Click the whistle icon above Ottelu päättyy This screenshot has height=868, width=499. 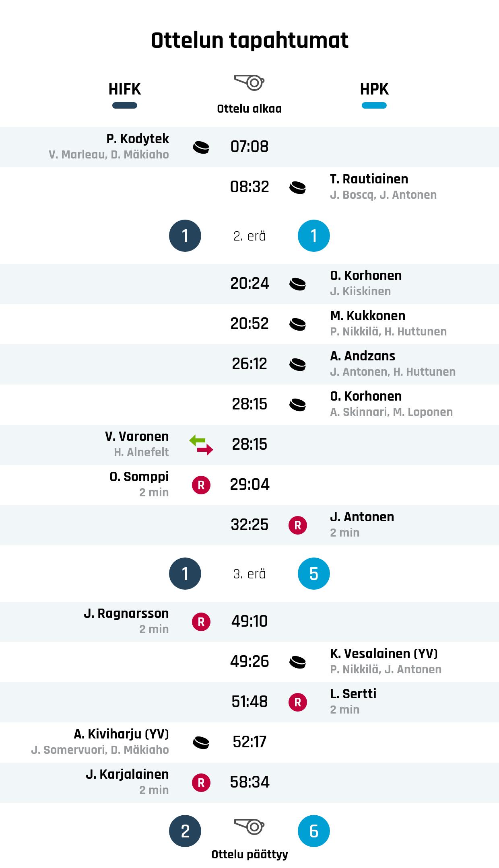pyautogui.click(x=249, y=827)
